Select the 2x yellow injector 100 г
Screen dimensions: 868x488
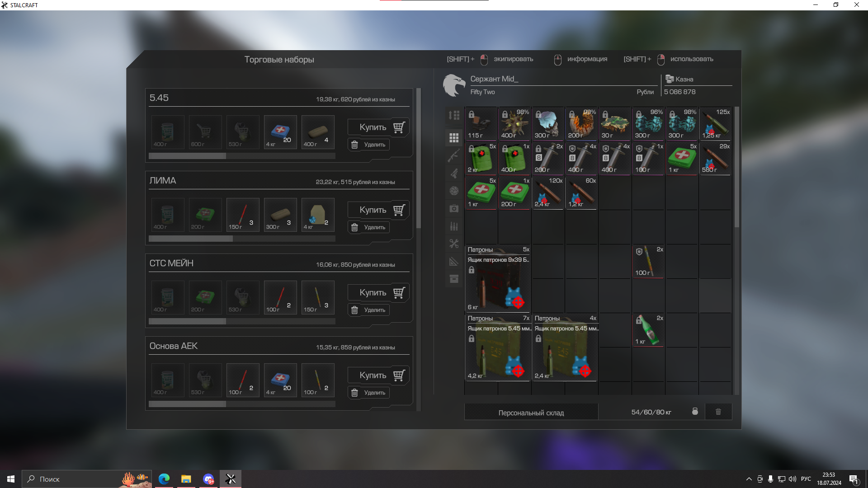click(x=648, y=261)
